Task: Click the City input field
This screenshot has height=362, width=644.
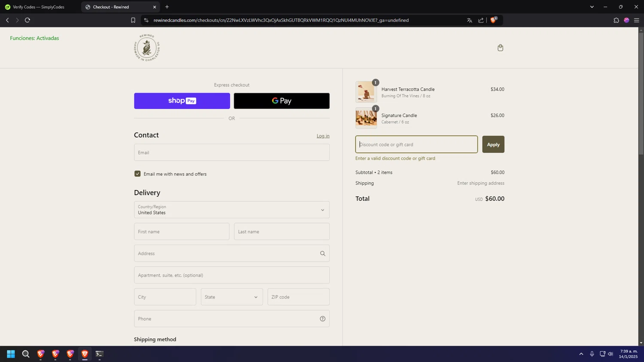Action: coord(165,297)
